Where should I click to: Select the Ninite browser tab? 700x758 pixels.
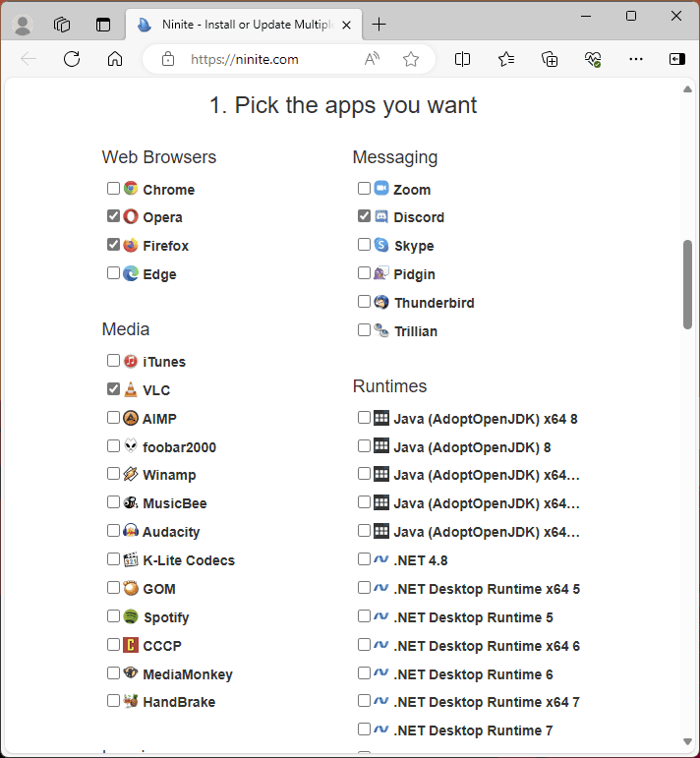(x=236, y=25)
